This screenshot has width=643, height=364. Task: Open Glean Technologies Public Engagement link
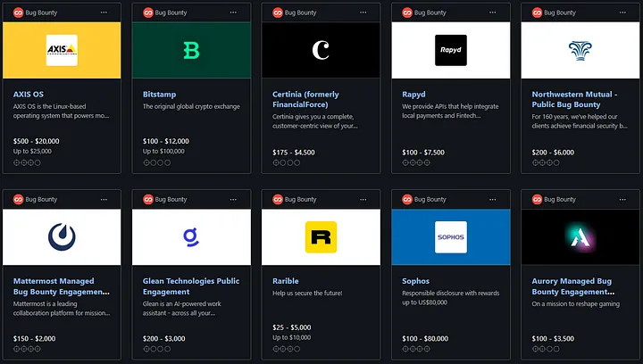[191, 285]
